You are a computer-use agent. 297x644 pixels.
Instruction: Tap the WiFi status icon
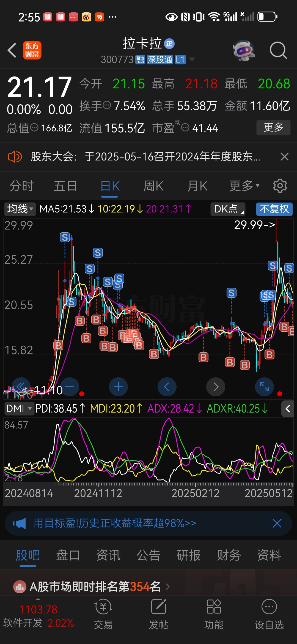pos(214,17)
